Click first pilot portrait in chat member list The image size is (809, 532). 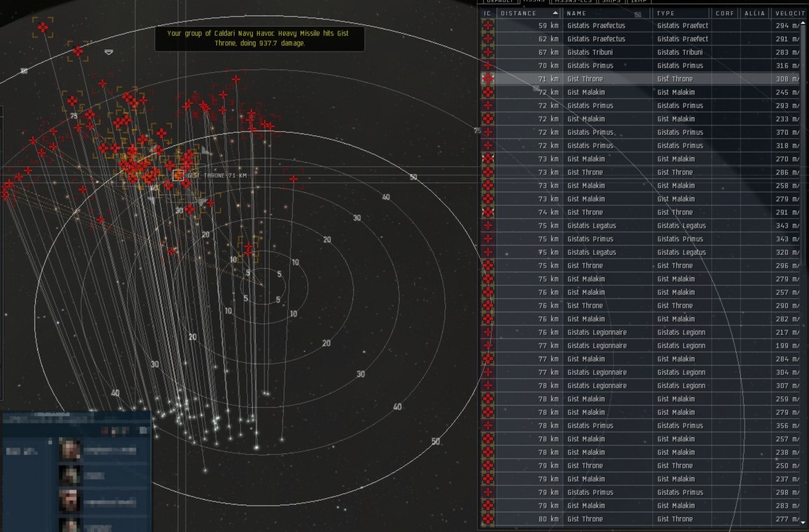(70, 449)
